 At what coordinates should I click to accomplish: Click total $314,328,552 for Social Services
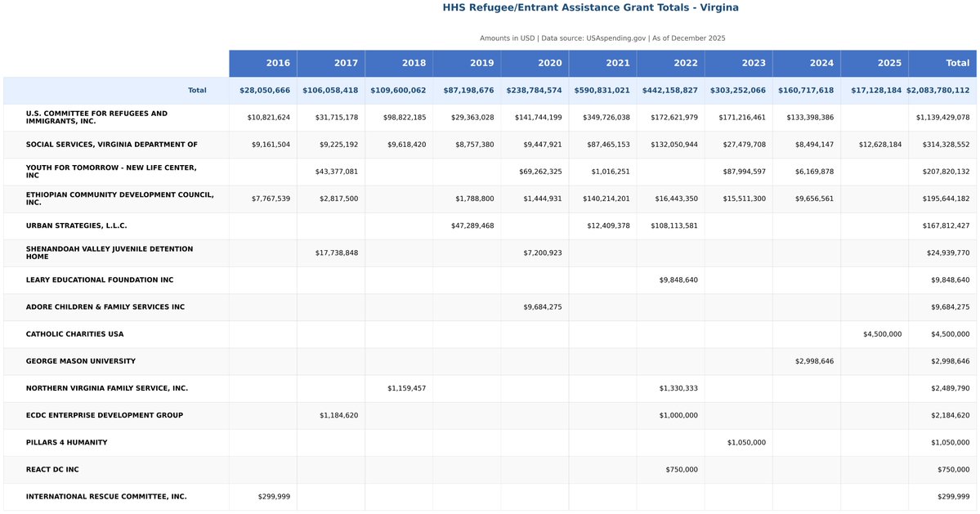pos(946,145)
